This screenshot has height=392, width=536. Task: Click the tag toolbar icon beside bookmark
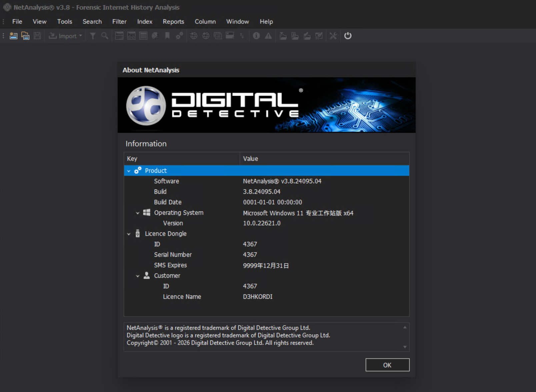[155, 36]
